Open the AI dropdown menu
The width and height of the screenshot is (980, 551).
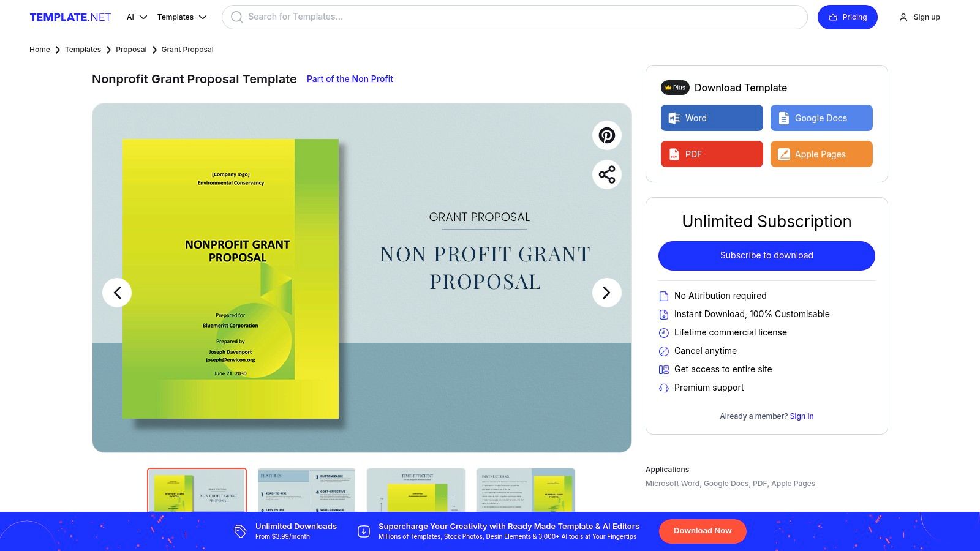(x=136, y=17)
